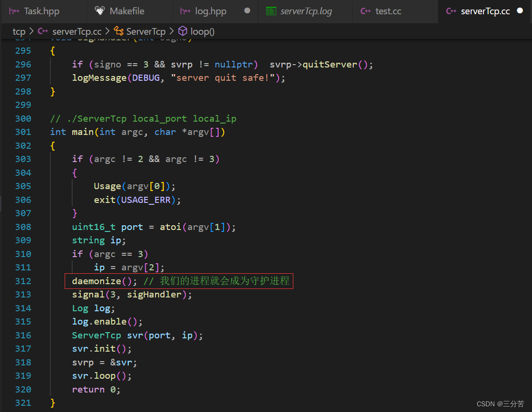Select the serverTcp.cc tab

[485, 11]
